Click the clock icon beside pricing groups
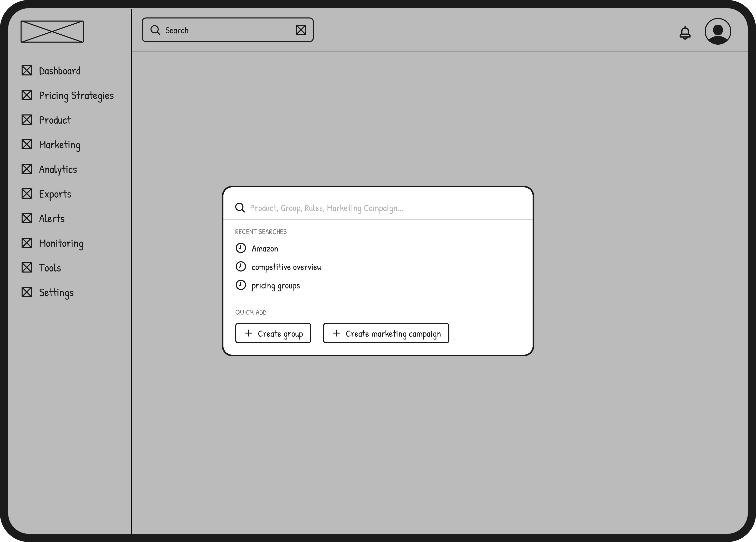The height and width of the screenshot is (542, 756). pyautogui.click(x=241, y=285)
